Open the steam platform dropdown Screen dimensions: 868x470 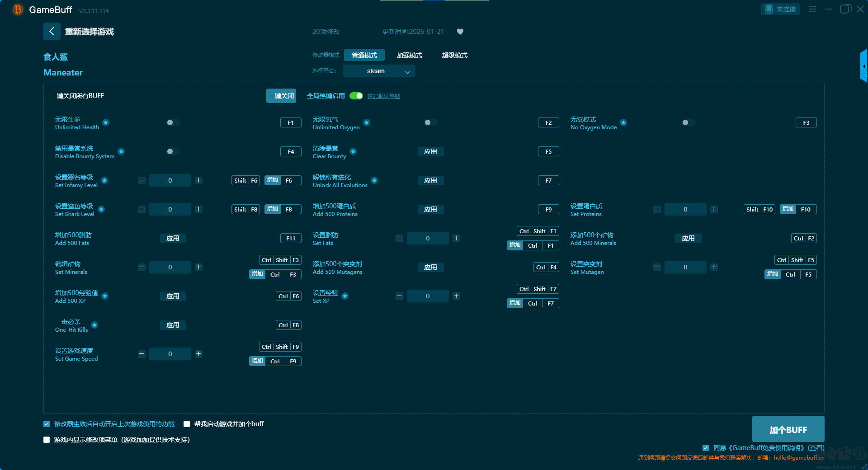pyautogui.click(x=379, y=71)
